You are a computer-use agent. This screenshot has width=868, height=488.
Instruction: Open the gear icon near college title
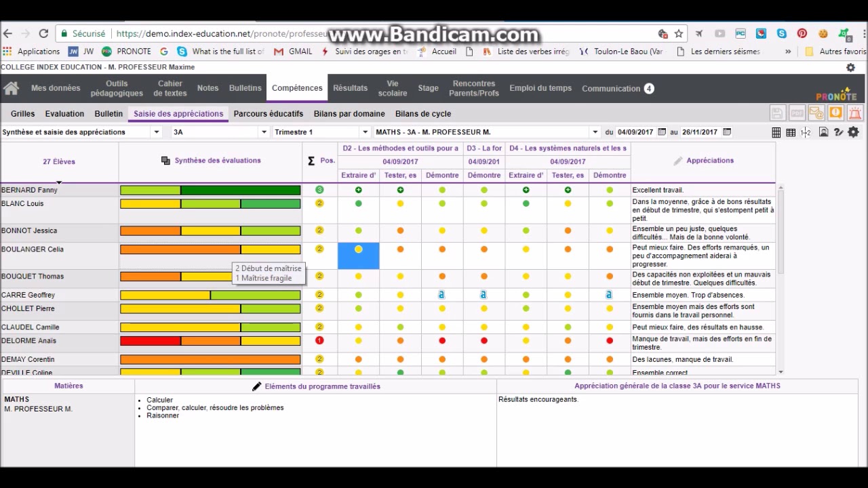point(850,67)
